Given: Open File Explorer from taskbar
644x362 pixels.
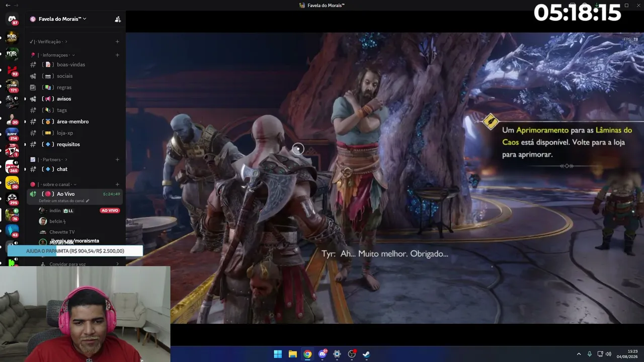Looking at the screenshot, I should [292, 354].
